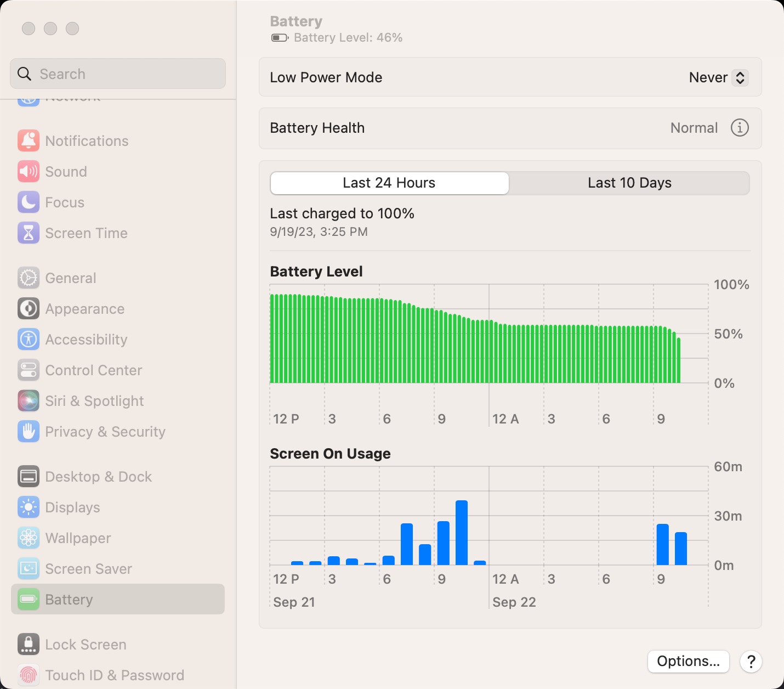Open the Appearance label
The height and width of the screenshot is (689, 784).
(x=85, y=309)
